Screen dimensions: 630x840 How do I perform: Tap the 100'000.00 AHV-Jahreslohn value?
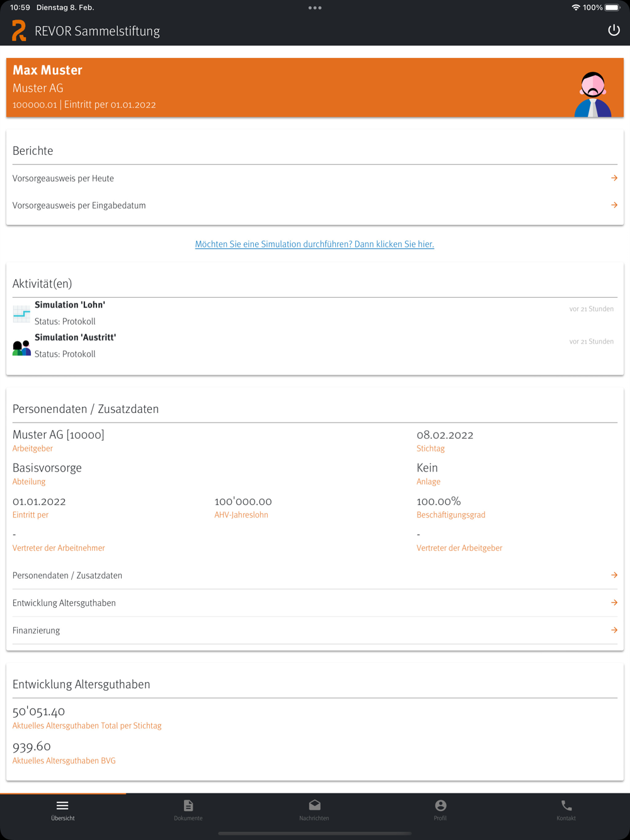[x=243, y=502]
